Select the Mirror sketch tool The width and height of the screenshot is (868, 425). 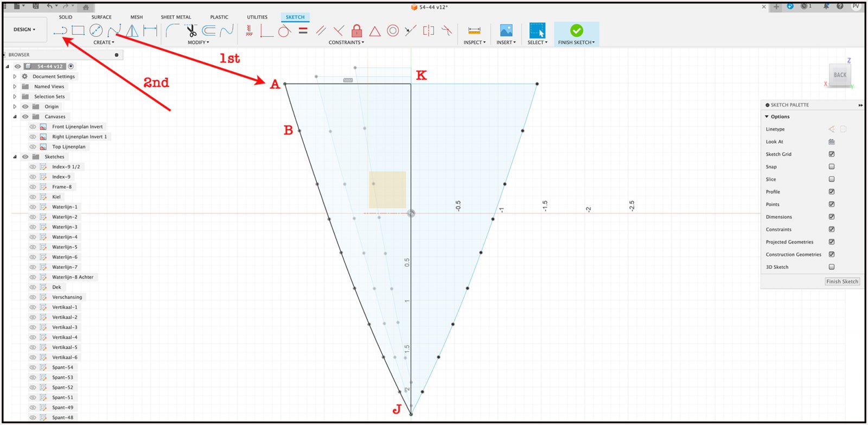point(132,30)
